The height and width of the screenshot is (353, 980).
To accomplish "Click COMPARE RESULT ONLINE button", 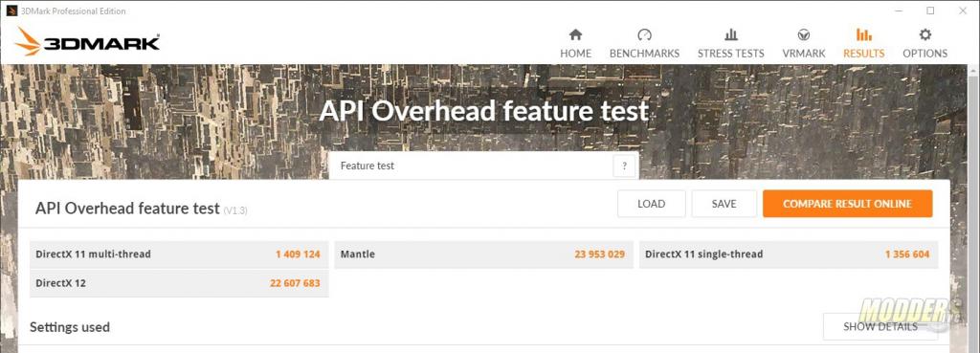I will click(848, 204).
